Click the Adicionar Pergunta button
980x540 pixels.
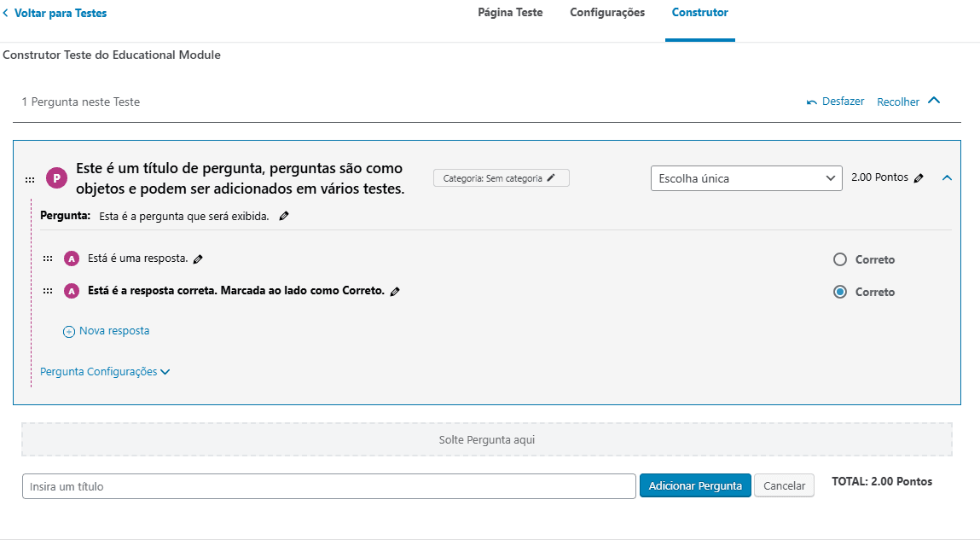point(695,485)
